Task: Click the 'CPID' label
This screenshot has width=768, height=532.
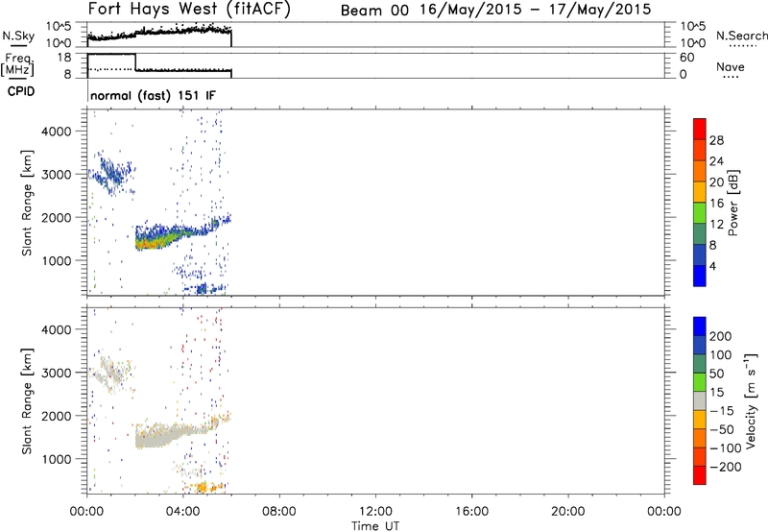Action: [x=21, y=91]
